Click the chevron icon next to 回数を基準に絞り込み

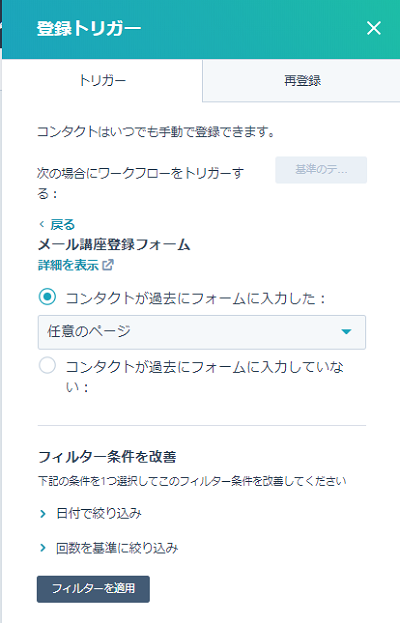(x=43, y=548)
